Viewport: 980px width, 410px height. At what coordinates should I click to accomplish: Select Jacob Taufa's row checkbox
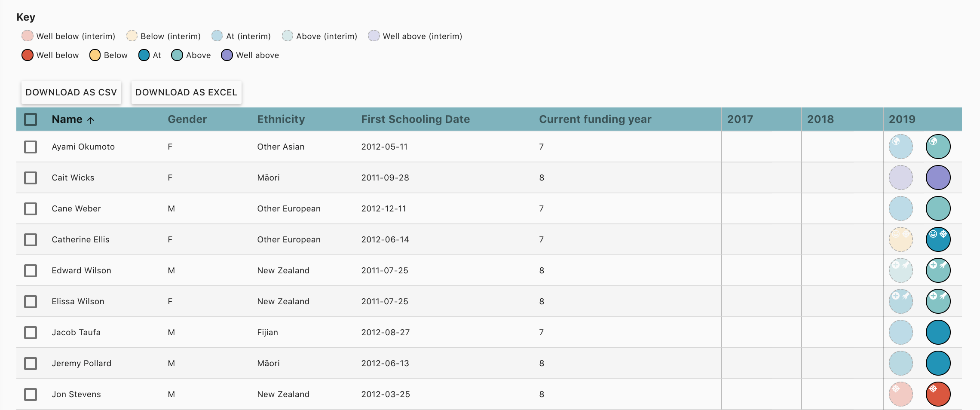coord(31,333)
